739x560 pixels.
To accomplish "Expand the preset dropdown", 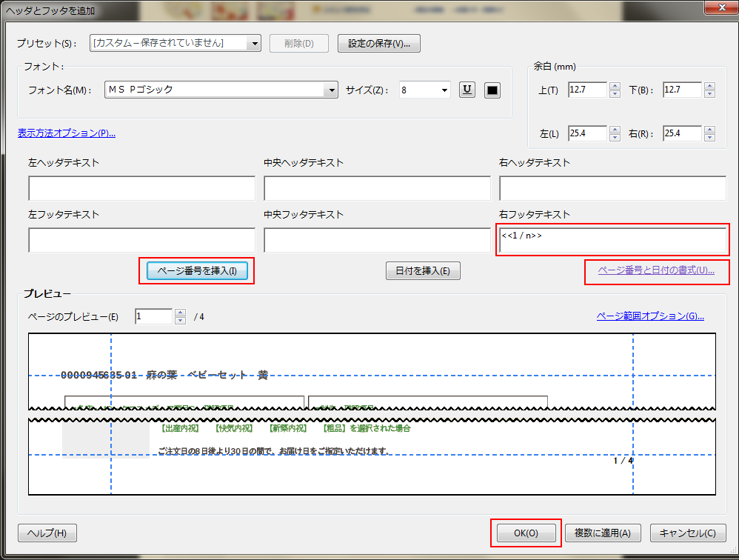I will click(x=255, y=44).
